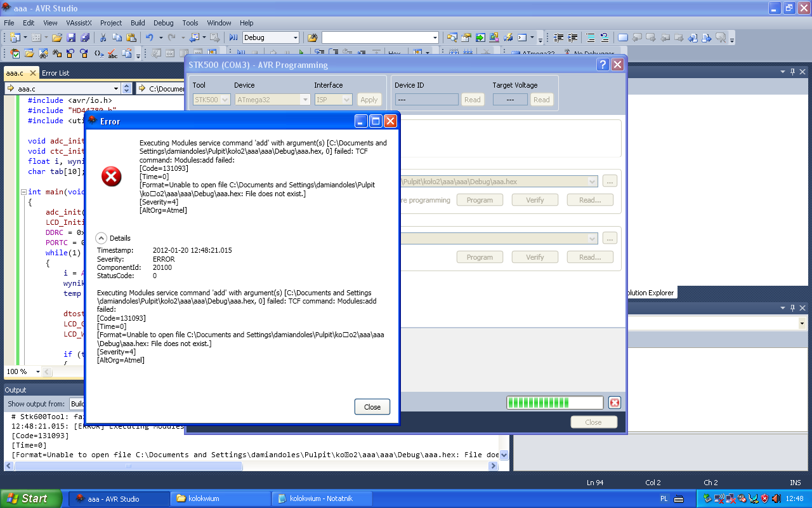This screenshot has height=508, width=812.
Task: Click the ComponentId value 20100
Action: pyautogui.click(x=162, y=268)
